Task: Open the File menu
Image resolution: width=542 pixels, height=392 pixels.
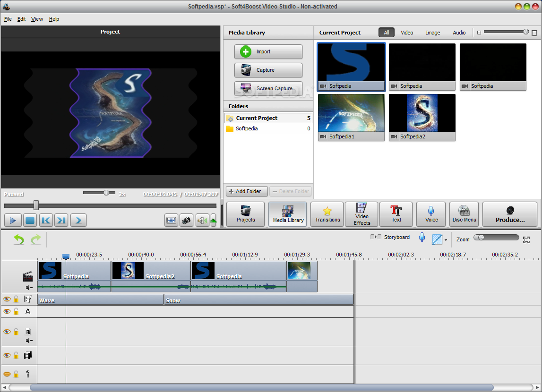Action: coord(8,19)
